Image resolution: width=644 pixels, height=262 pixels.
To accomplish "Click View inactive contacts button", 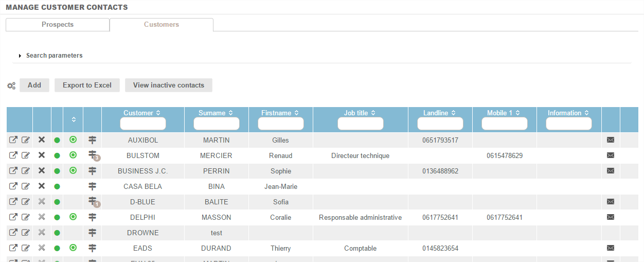I will pos(168,85).
